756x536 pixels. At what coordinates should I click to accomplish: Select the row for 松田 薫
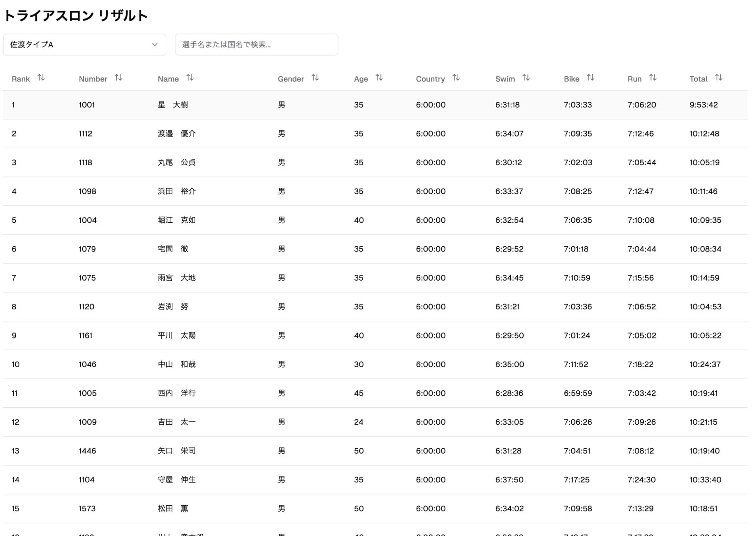pos(173,508)
